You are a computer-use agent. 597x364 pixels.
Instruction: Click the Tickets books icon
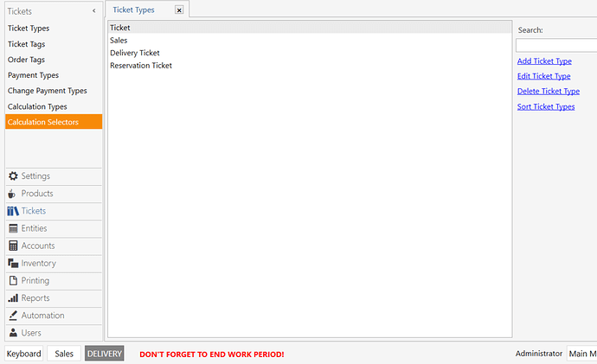pos(13,211)
